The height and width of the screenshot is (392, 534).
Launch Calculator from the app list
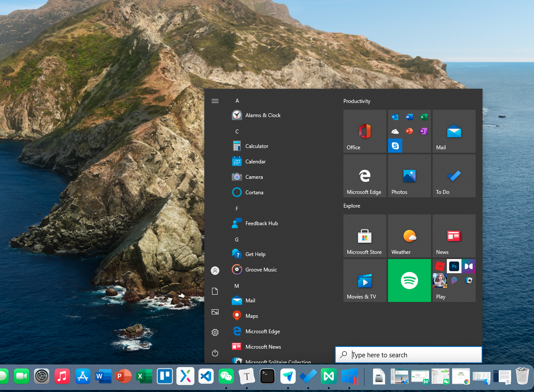tap(256, 146)
